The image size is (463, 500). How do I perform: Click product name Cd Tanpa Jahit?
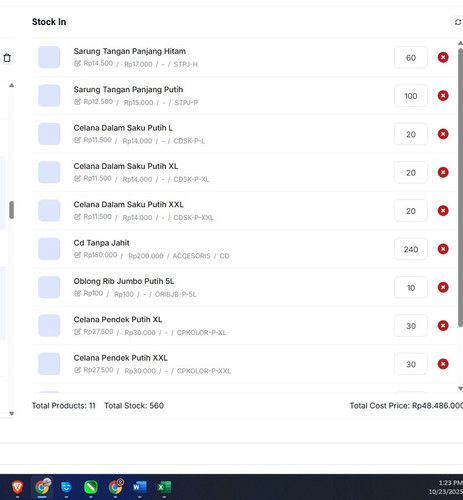point(101,243)
